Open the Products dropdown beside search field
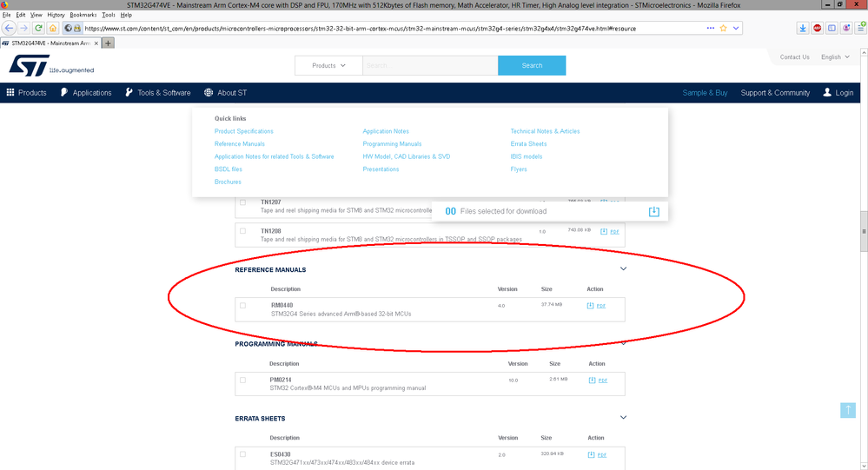 [328, 65]
